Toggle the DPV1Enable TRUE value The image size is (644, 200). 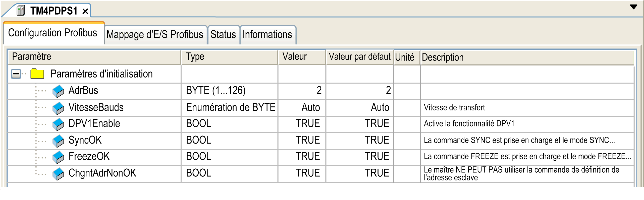pyautogui.click(x=301, y=124)
